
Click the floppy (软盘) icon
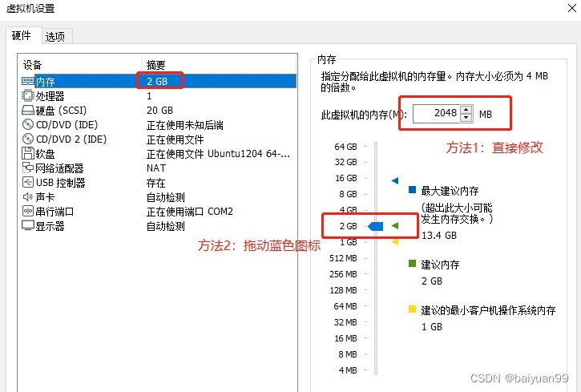coord(28,153)
